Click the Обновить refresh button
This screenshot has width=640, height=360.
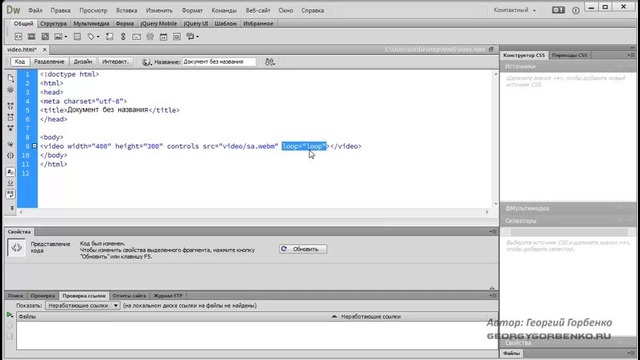coord(302,249)
